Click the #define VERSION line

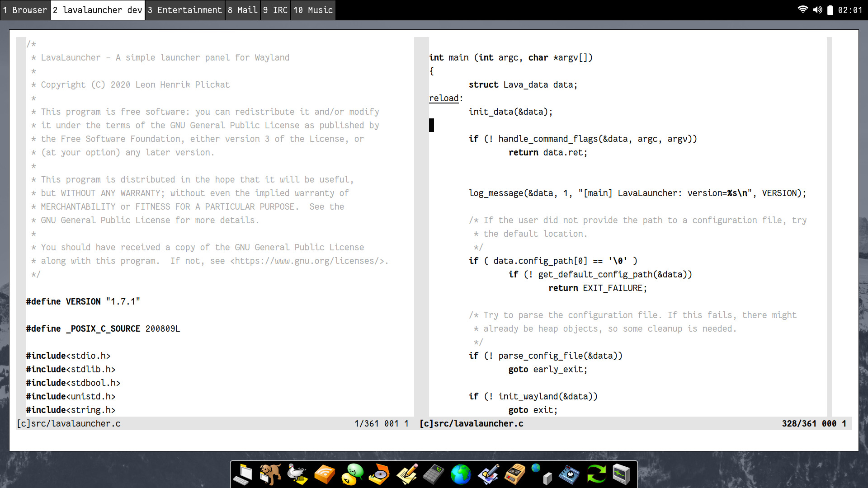[x=83, y=301]
